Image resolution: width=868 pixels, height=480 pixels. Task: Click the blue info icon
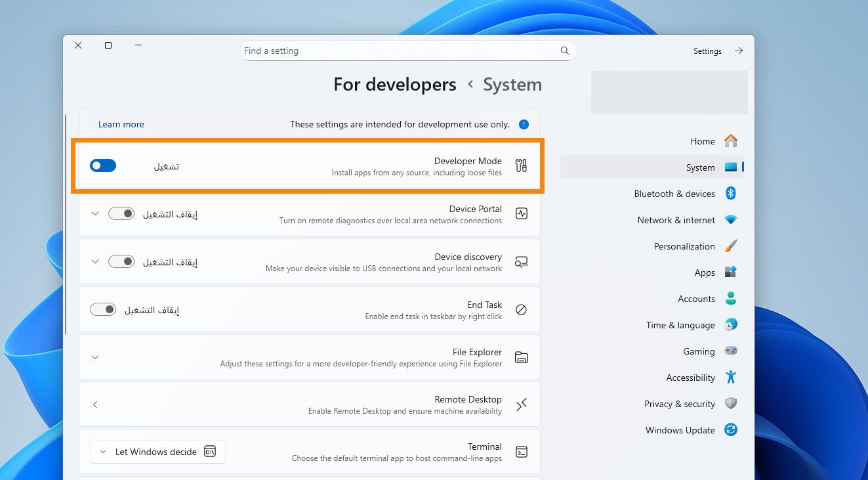point(524,124)
